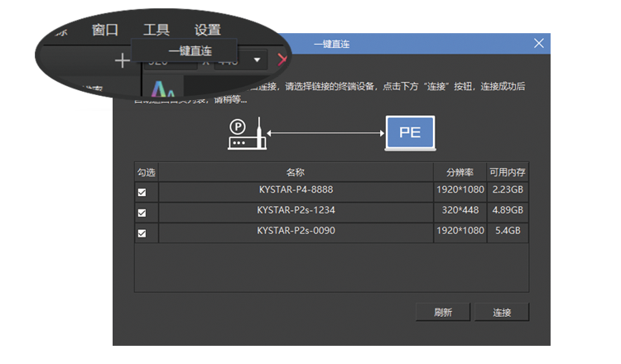Expand the resolution height dropdown arrow
Screen dimensions: 621x364
[x=257, y=60]
